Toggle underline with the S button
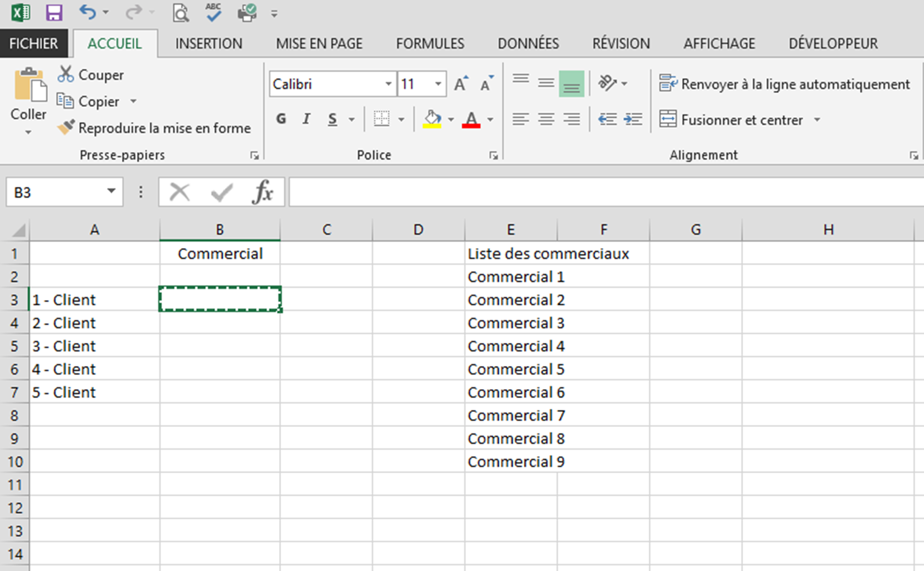The image size is (924, 571). tap(332, 119)
